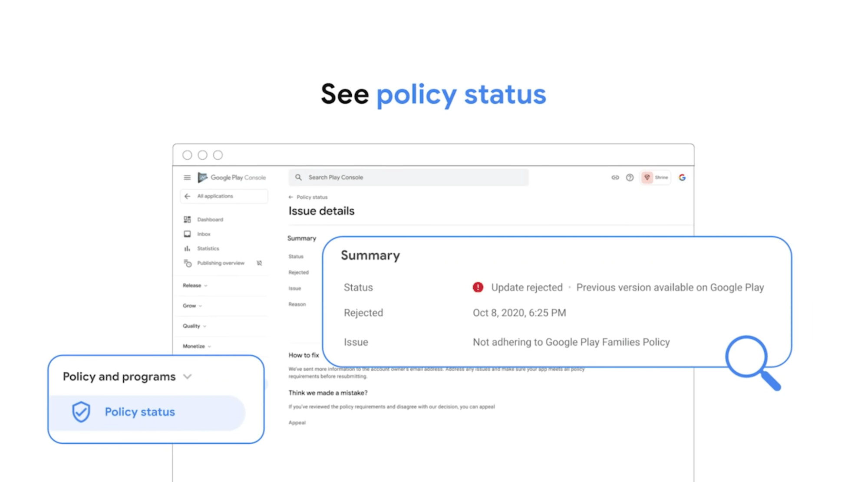Open the Shrine app selector chip
Image resolution: width=868 pixels, height=482 pixels.
pos(655,177)
